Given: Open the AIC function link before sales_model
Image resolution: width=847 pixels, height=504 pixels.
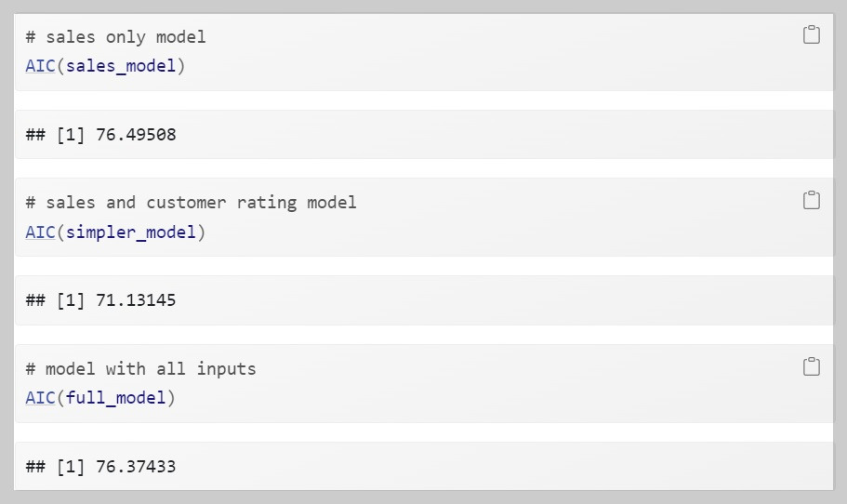Looking at the screenshot, I should [40, 66].
